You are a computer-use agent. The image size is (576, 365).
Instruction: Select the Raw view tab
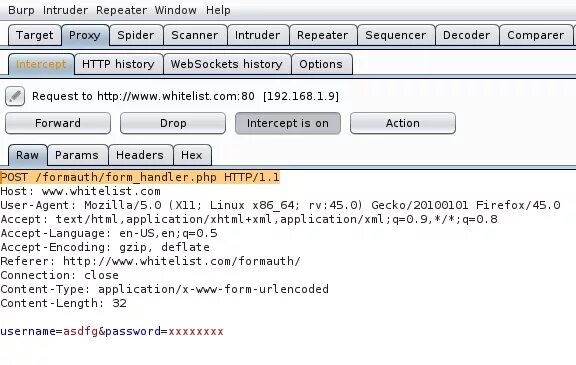click(28, 155)
